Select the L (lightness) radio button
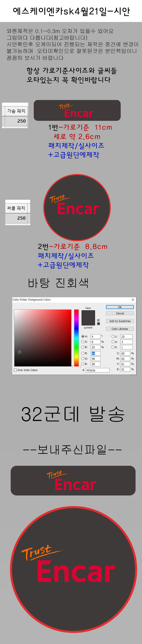The image size is (142, 644). (x=113, y=337)
